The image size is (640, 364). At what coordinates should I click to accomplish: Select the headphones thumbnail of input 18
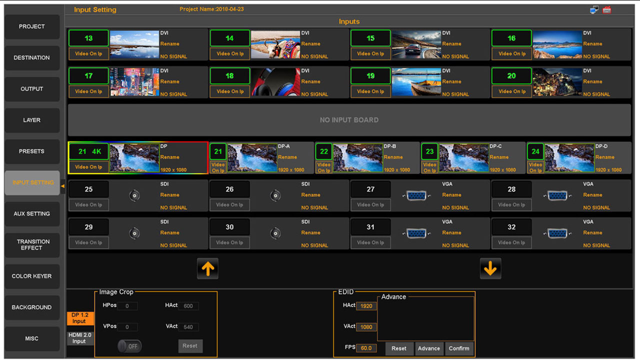pyautogui.click(x=270, y=82)
